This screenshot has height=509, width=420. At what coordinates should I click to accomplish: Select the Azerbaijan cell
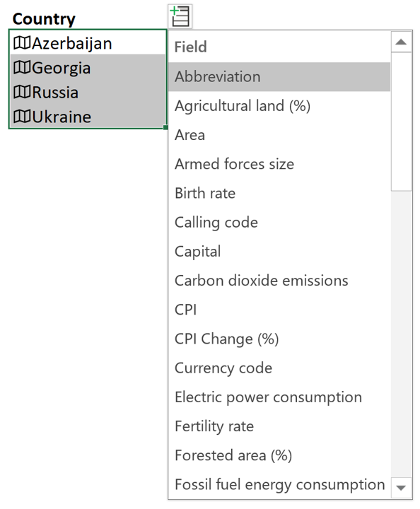[88, 42]
